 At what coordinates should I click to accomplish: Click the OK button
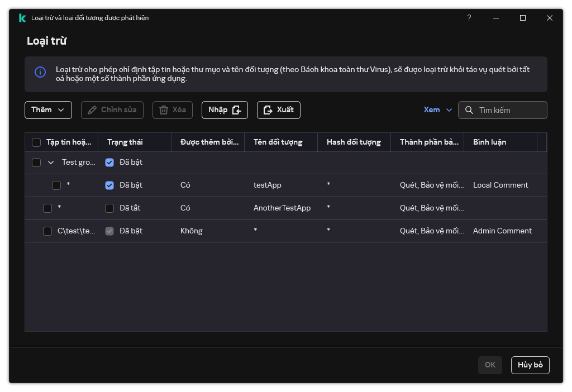(x=490, y=365)
